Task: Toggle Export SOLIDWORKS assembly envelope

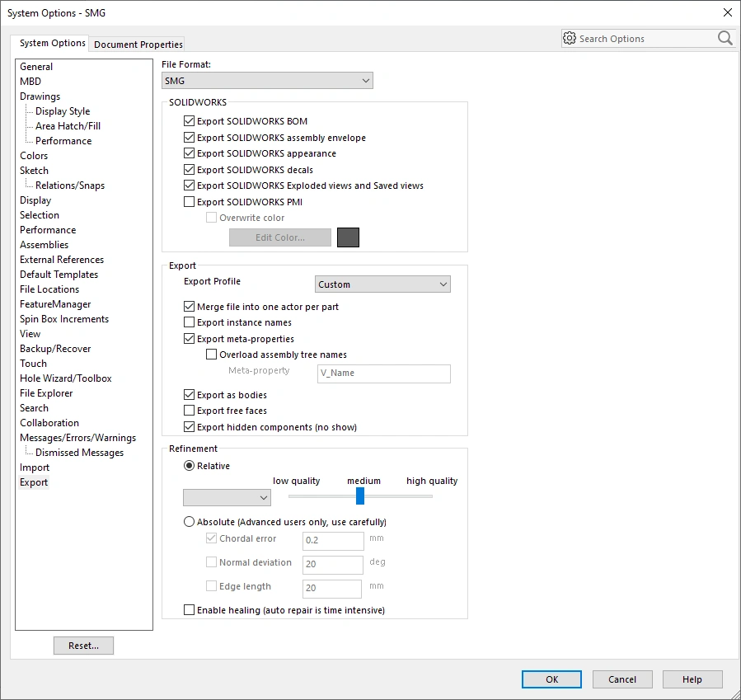Action: coord(189,138)
